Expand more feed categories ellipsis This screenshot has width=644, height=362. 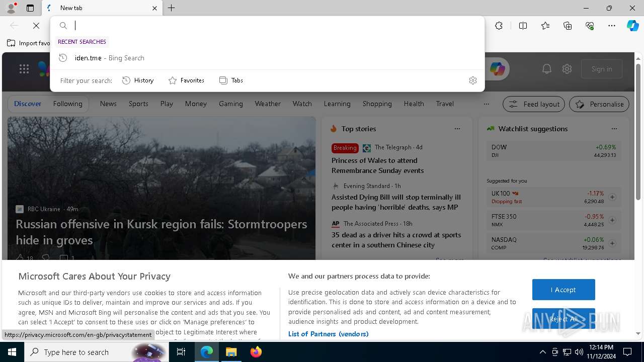486,104
